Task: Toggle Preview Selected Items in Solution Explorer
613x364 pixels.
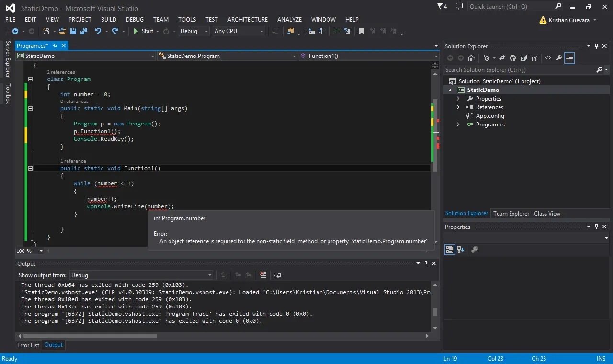Action: pyautogui.click(x=569, y=58)
